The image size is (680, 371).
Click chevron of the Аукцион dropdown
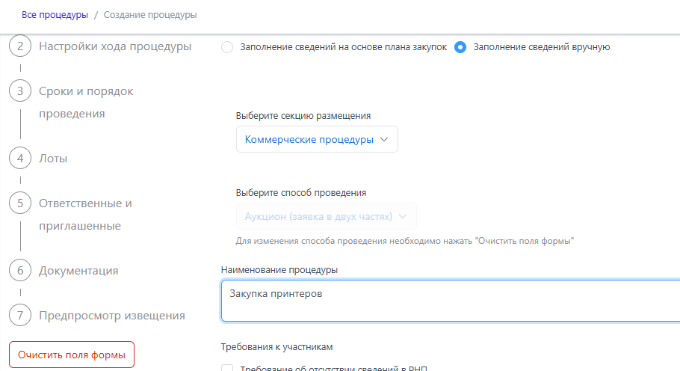(x=402, y=216)
